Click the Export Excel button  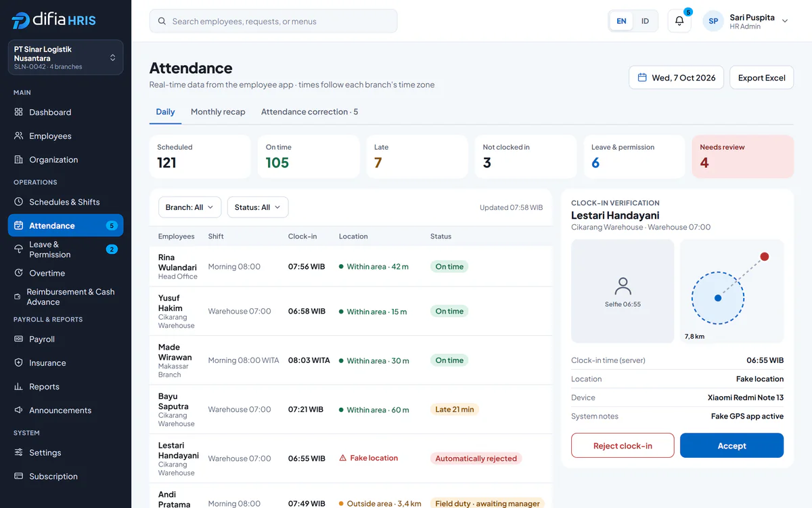(x=761, y=77)
